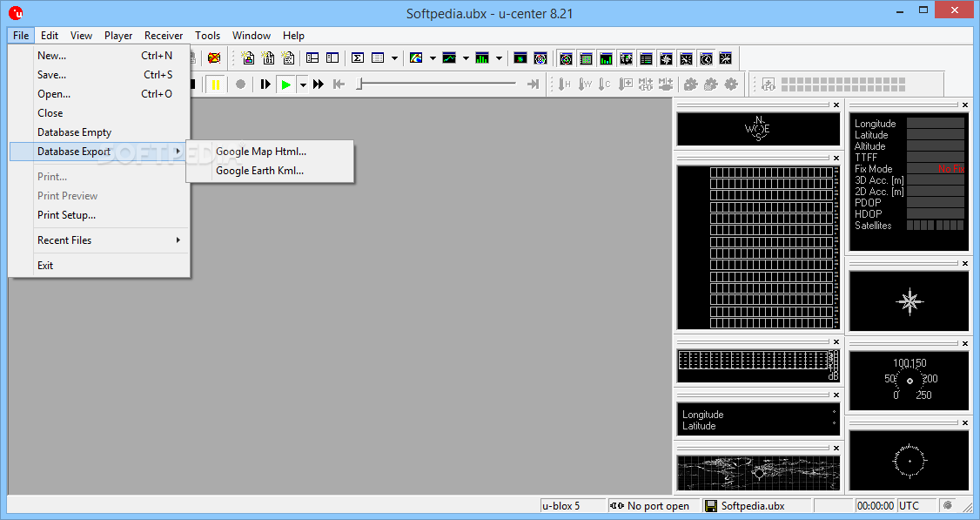Open the line chart dropdown arrow
This screenshot has height=520, width=980.
point(466,58)
